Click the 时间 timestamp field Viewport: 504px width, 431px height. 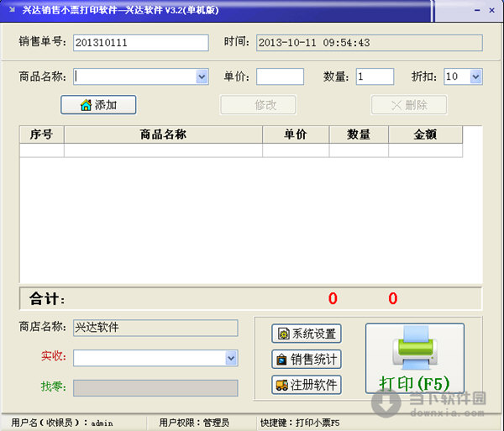(x=370, y=43)
